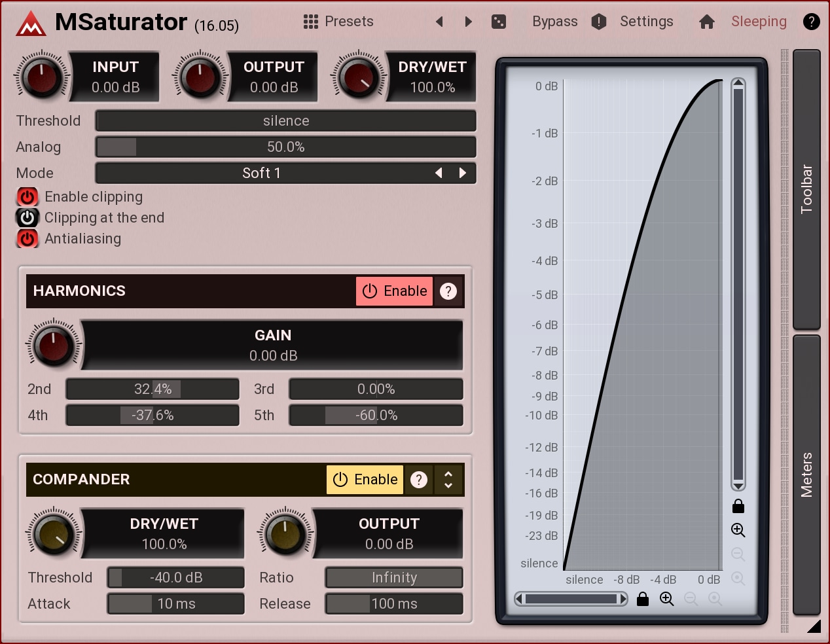
Task: Click the horizontal graph scrollbar thumb
Action: pyautogui.click(x=571, y=599)
